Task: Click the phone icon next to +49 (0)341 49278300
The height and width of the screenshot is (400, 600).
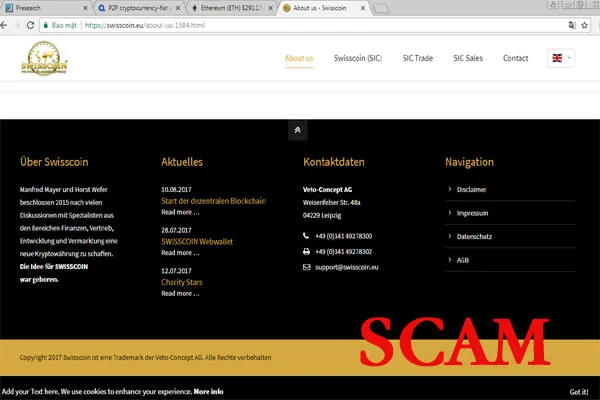Action: [306, 236]
